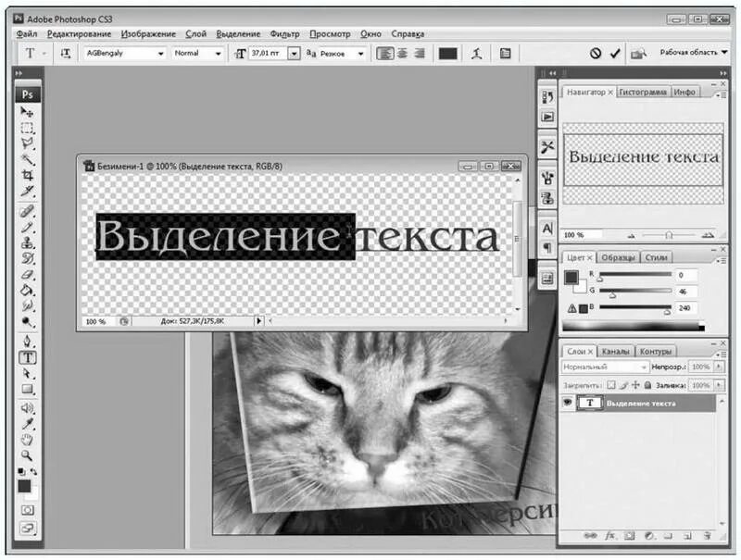The height and width of the screenshot is (560, 741).
Task: Select the Brush tool
Action: pos(27,227)
